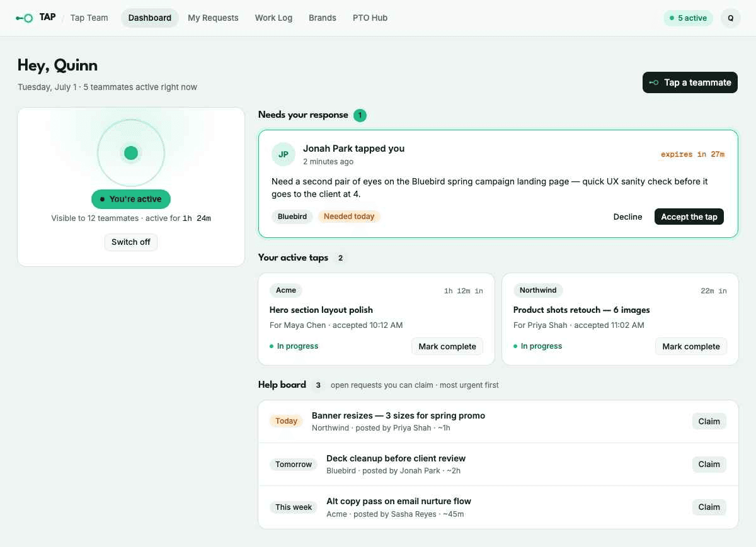Open Deck cleanup before client review

(396, 458)
